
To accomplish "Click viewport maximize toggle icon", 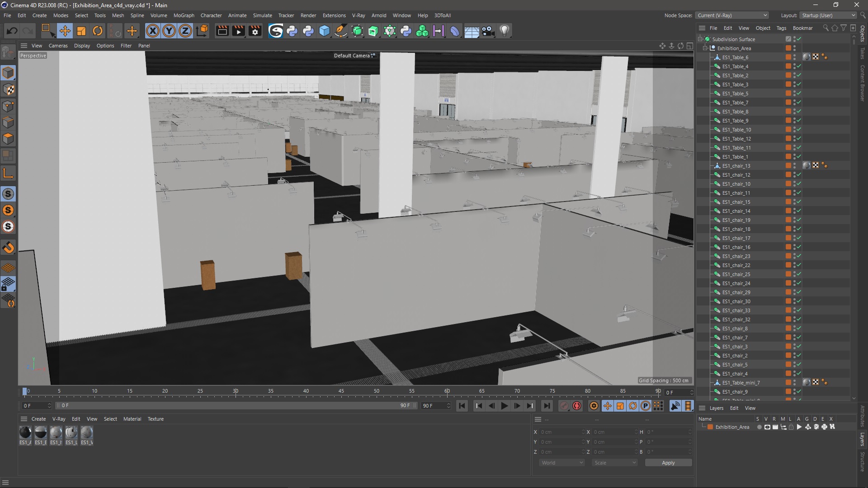I will point(689,46).
